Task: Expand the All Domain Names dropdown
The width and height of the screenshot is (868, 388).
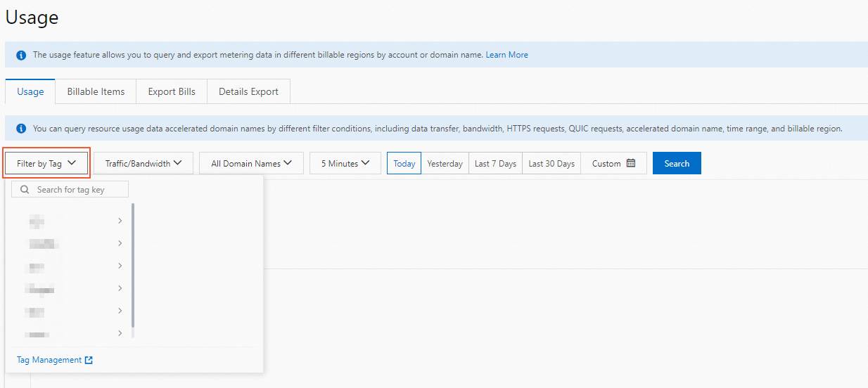Action: [x=251, y=163]
